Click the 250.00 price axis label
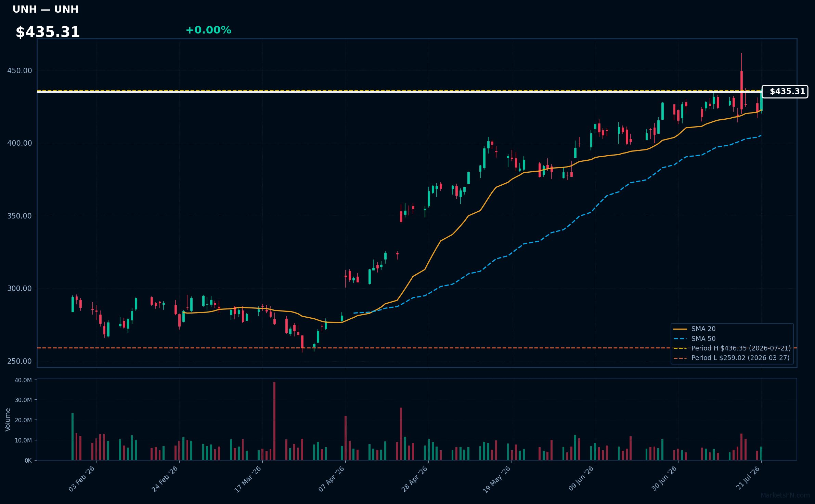The height and width of the screenshot is (504, 815). [20, 361]
